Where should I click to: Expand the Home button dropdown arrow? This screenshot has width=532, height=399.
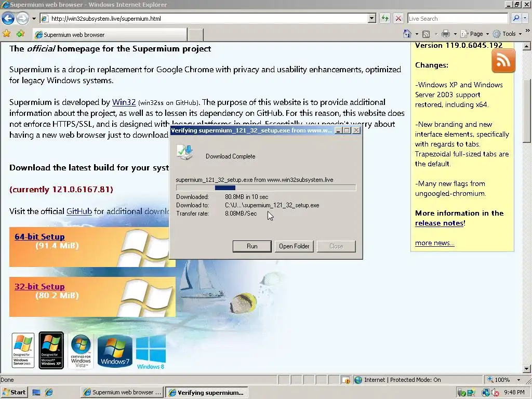[417, 34]
